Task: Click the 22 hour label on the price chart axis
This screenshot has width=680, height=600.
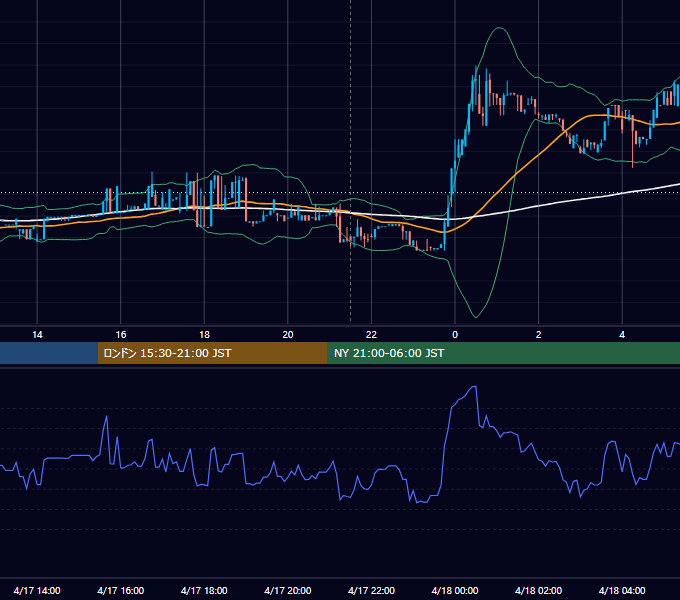Action: 371,335
